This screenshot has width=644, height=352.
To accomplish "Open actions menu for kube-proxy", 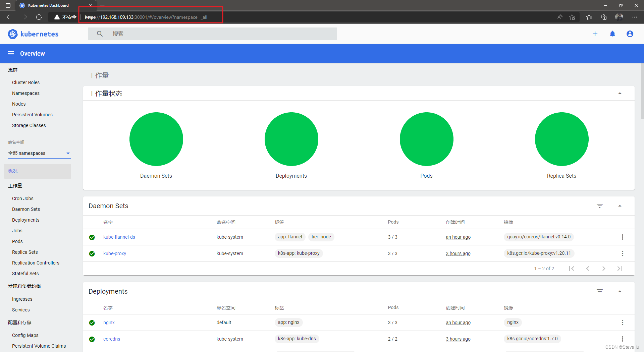I will coord(623,253).
